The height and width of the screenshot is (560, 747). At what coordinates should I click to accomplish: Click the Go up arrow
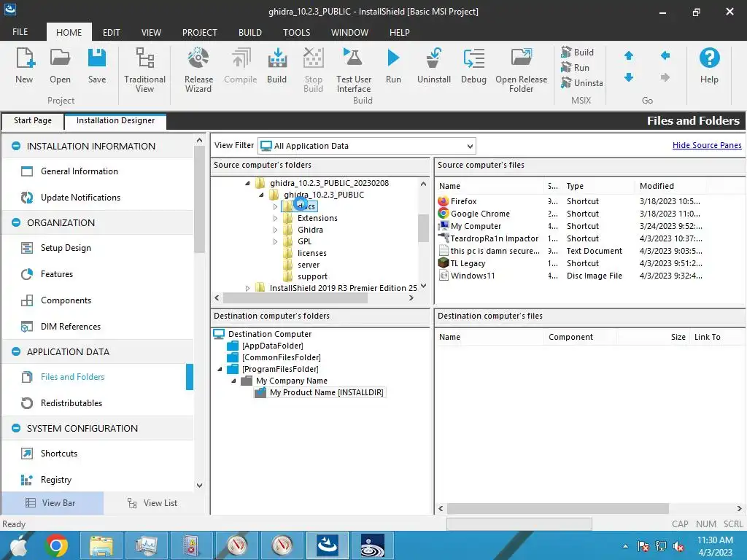click(629, 55)
